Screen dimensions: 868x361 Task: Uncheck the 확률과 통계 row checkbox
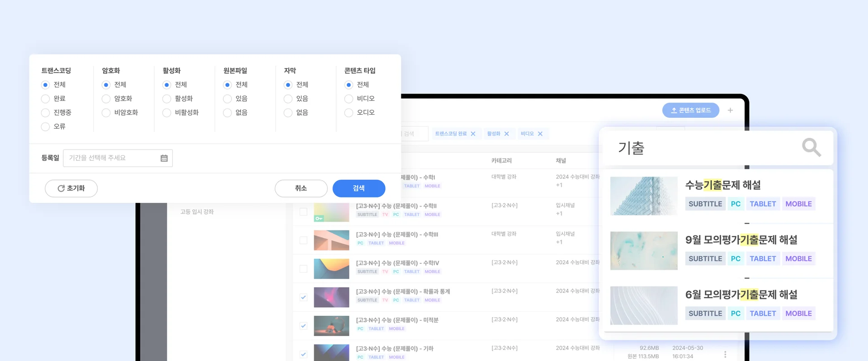pyautogui.click(x=303, y=297)
